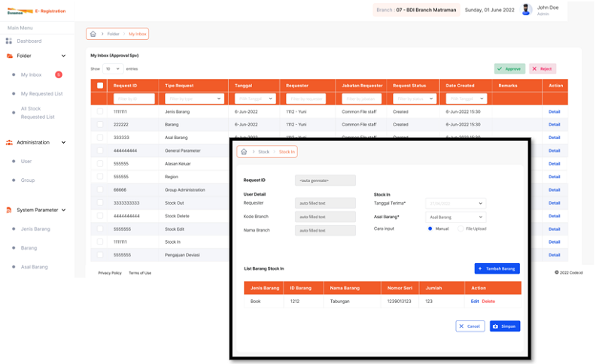Open the Filter by type dropdown
602x364 pixels.
(194, 99)
